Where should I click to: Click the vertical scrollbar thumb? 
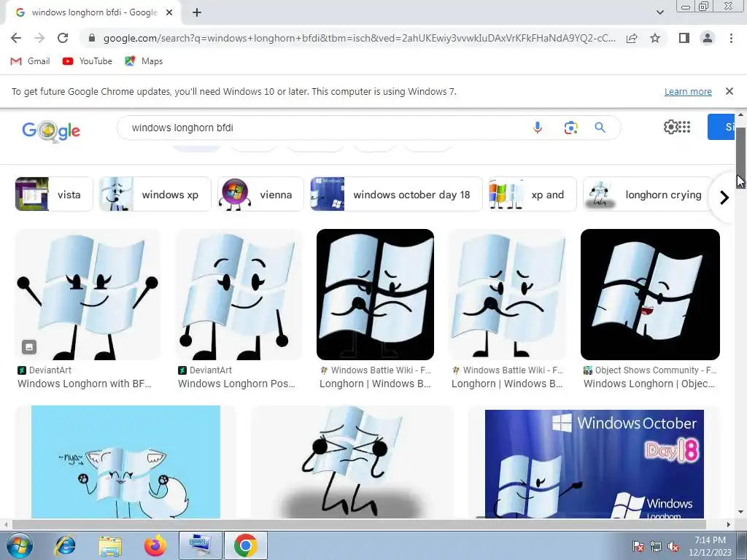coord(740,157)
